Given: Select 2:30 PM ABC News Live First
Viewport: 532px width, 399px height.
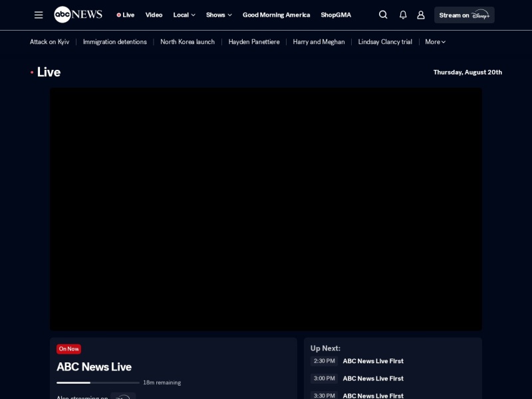Looking at the screenshot, I should click(357, 361).
